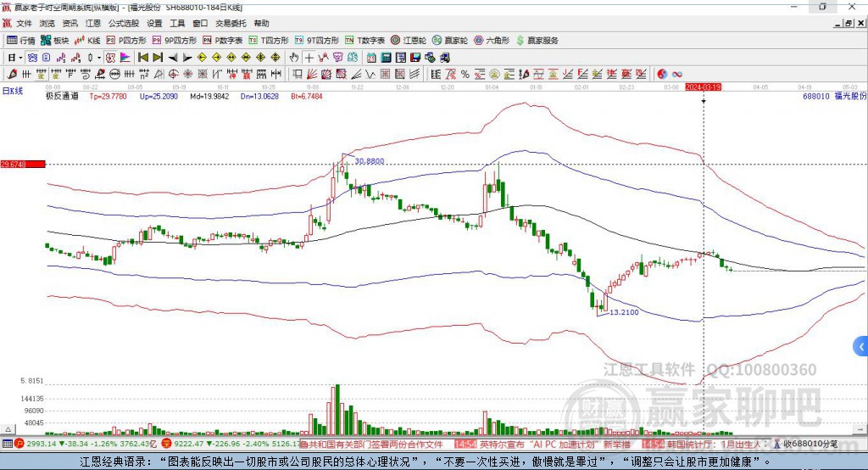Click the red floppy save icon
Image resolution: width=868 pixels, height=470 pixels.
[x=415, y=58]
